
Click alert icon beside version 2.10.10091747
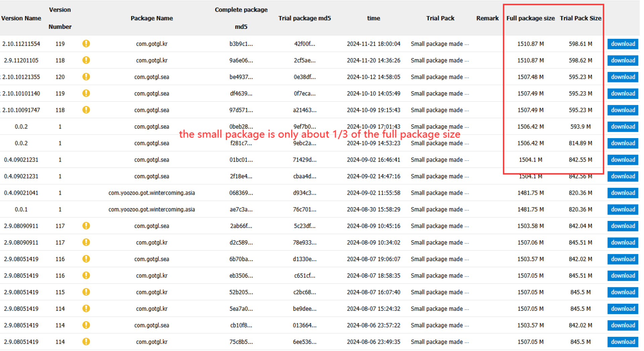tap(86, 110)
